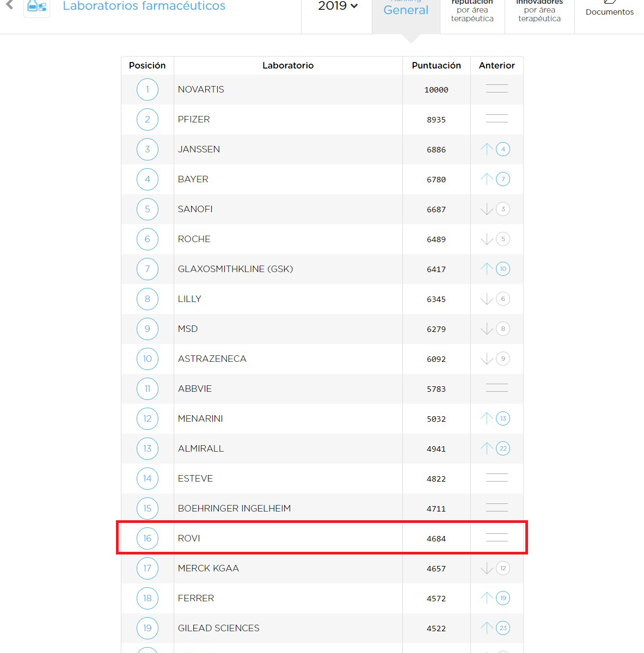The height and width of the screenshot is (653, 644).
Task: Click previous-position badge 10 for GlaxoSmithKline
Action: (x=503, y=269)
